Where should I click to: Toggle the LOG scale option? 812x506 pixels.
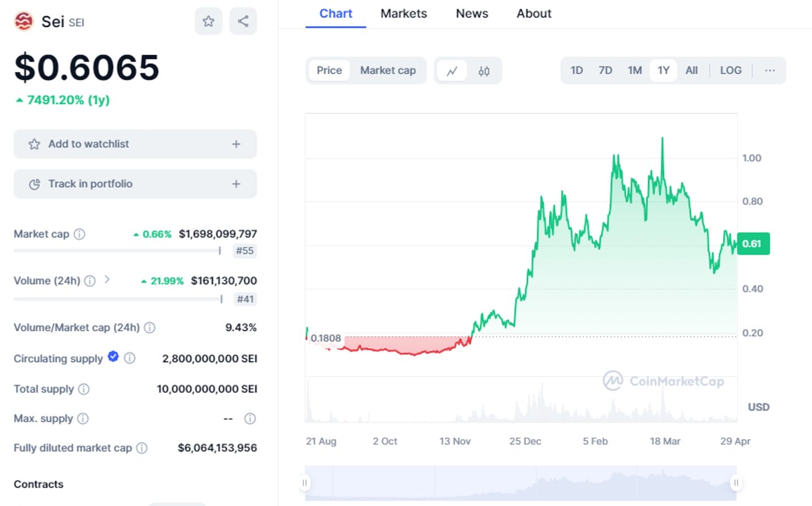coord(731,70)
